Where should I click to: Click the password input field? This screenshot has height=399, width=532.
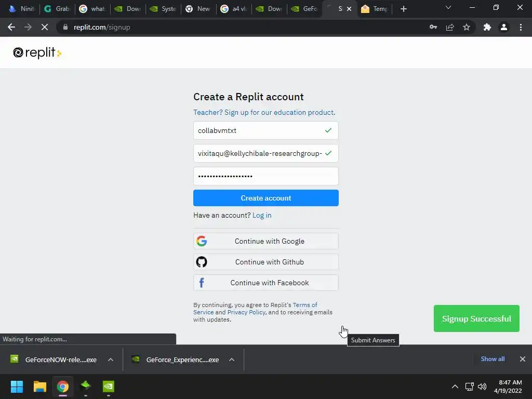(x=265, y=176)
